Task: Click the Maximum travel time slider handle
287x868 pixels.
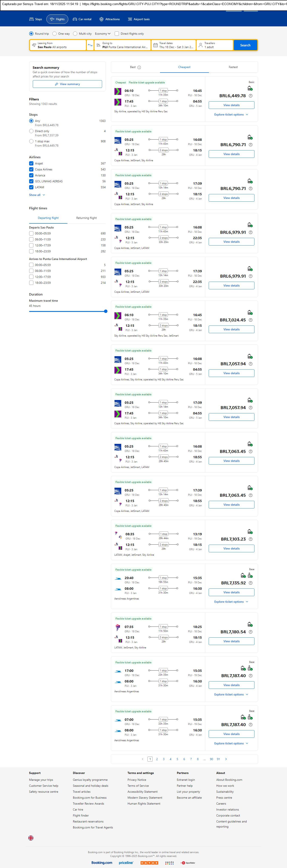Action: pyautogui.click(x=106, y=311)
